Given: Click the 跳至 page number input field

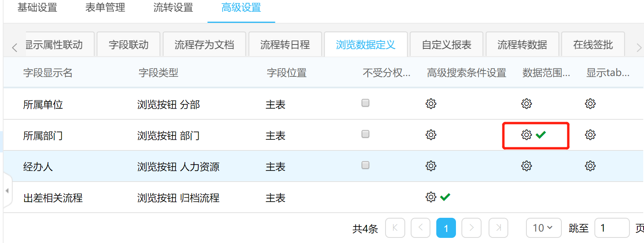Looking at the screenshot, I should (x=611, y=228).
